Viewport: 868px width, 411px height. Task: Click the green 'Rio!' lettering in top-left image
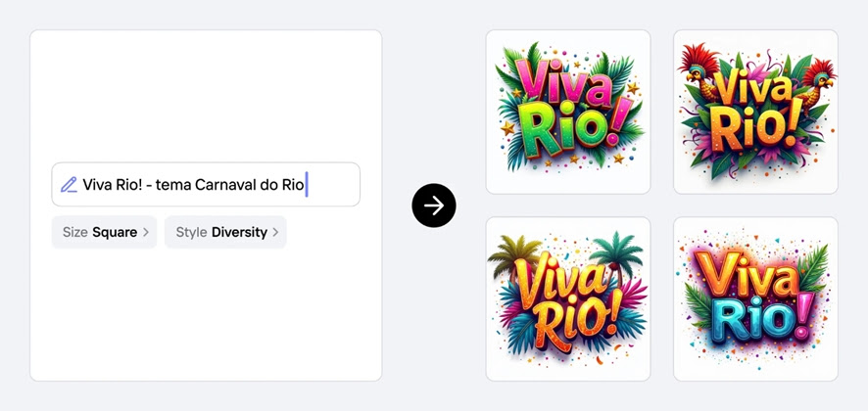(x=570, y=131)
